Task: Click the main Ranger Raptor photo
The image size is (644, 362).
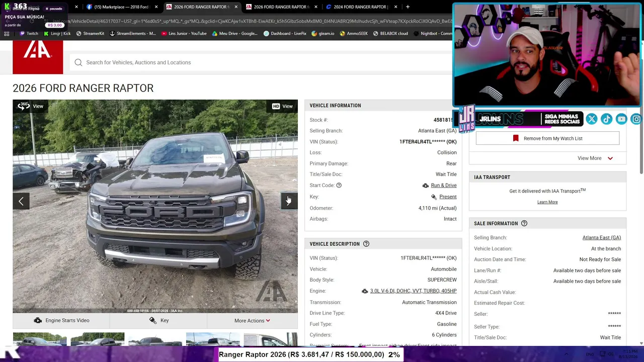Action: pyautogui.click(x=155, y=206)
